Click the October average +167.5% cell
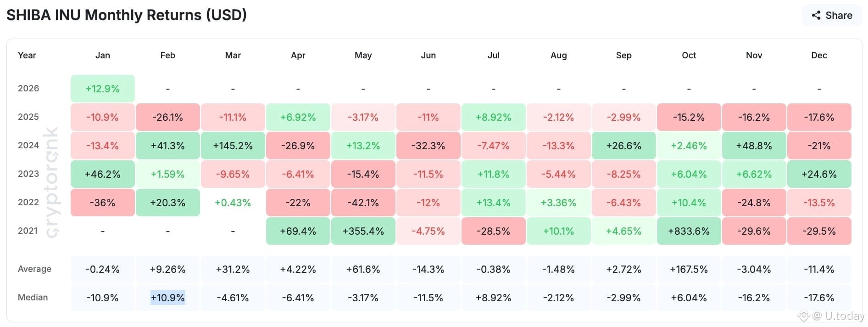This screenshot has width=868, height=327. (x=689, y=269)
